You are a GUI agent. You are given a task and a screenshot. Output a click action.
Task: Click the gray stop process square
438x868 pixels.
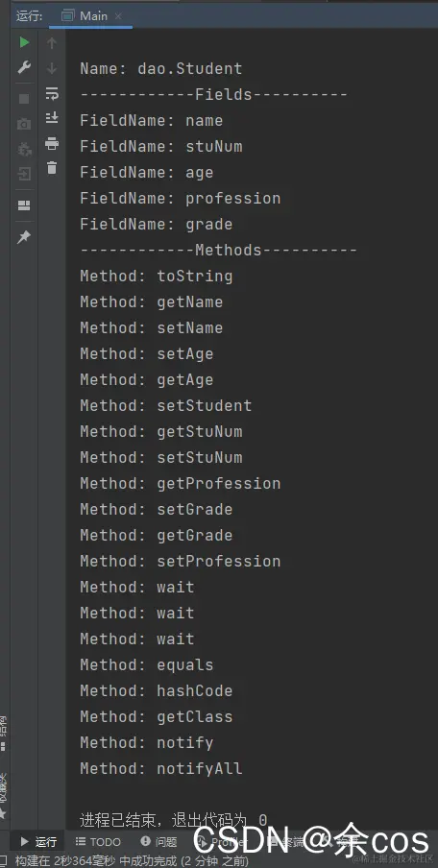[x=24, y=99]
